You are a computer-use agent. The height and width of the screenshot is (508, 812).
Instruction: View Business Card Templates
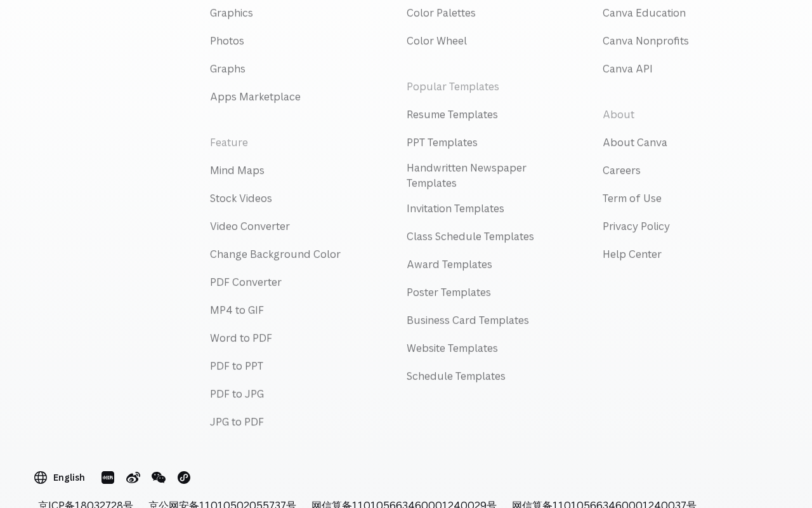click(x=468, y=320)
